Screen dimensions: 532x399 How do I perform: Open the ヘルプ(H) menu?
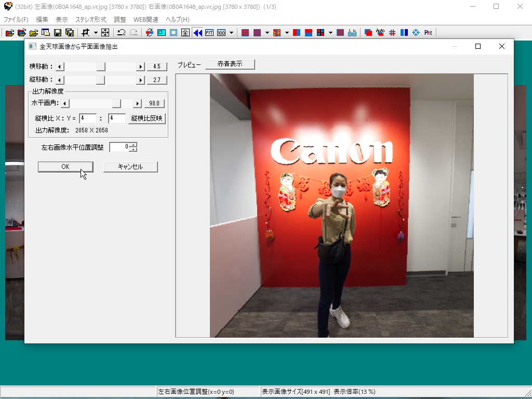[178, 20]
